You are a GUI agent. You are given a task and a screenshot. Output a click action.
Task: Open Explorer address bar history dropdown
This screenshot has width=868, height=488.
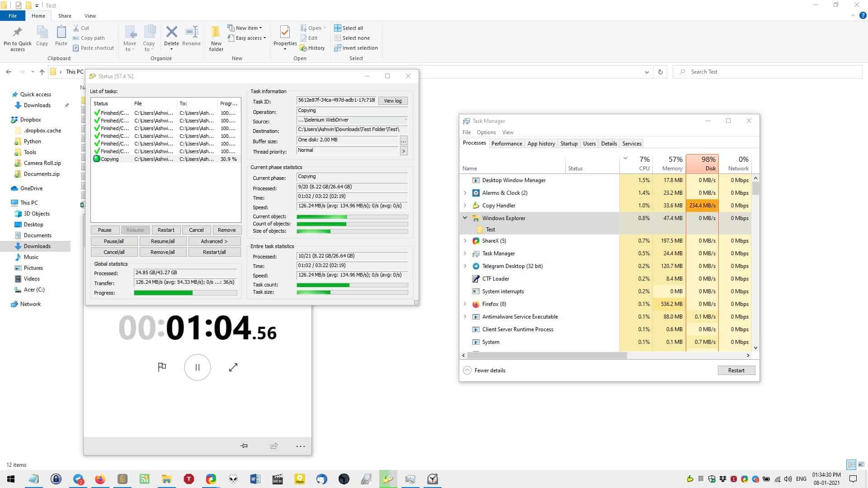coord(647,72)
